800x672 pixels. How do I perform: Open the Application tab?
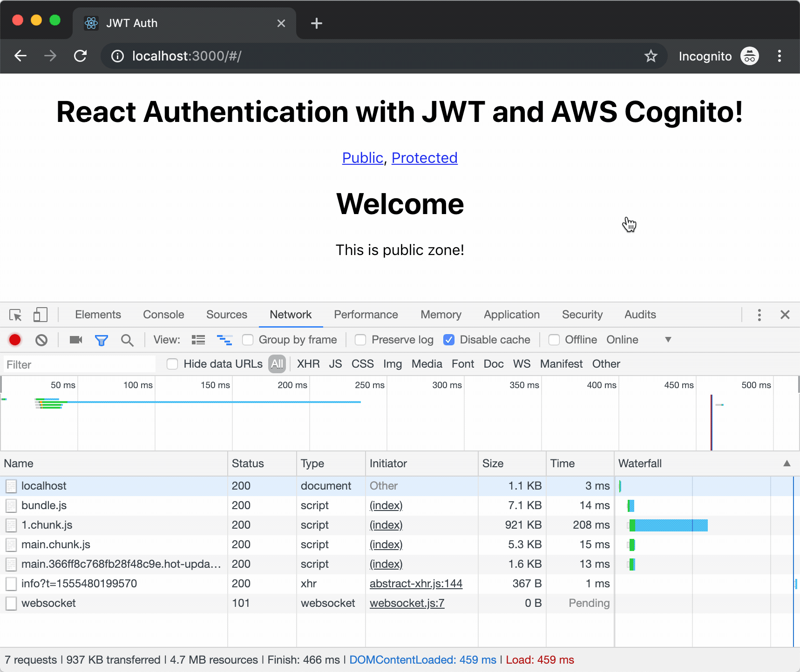pyautogui.click(x=512, y=315)
